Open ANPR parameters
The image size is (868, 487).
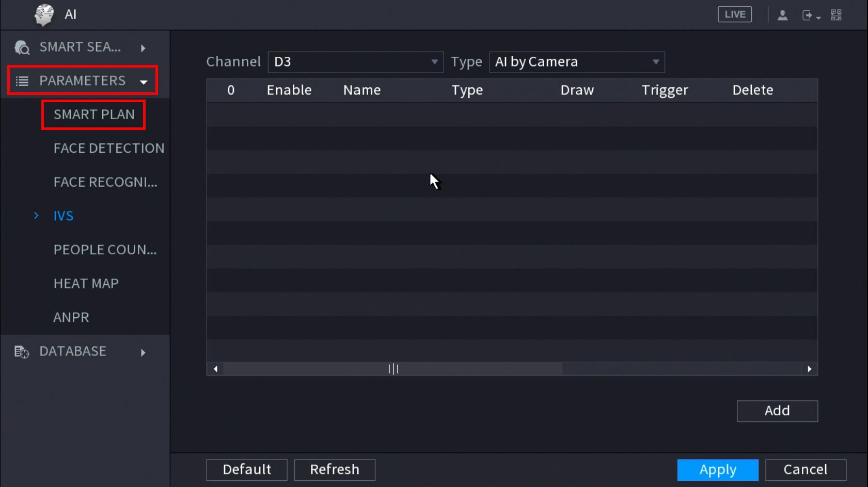click(x=71, y=317)
